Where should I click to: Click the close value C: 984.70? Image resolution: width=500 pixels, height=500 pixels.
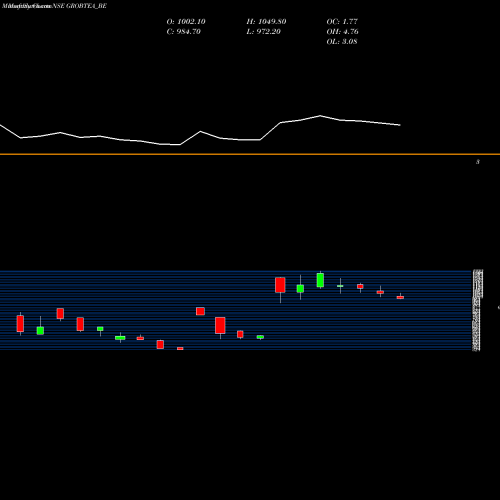(x=184, y=32)
